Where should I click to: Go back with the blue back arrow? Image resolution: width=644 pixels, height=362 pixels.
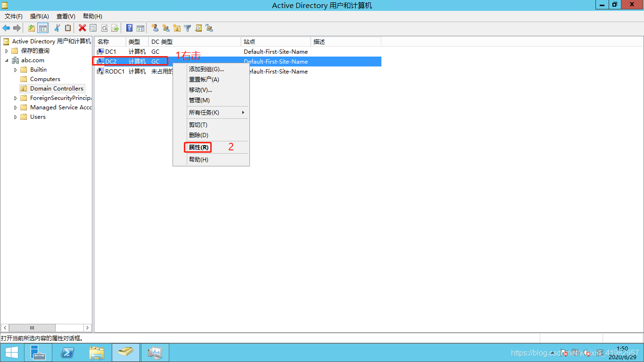6,28
